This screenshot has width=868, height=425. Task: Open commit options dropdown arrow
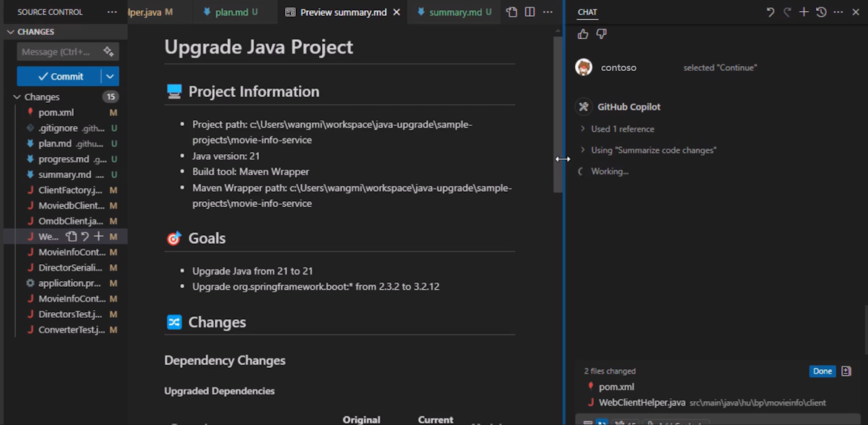tap(110, 76)
